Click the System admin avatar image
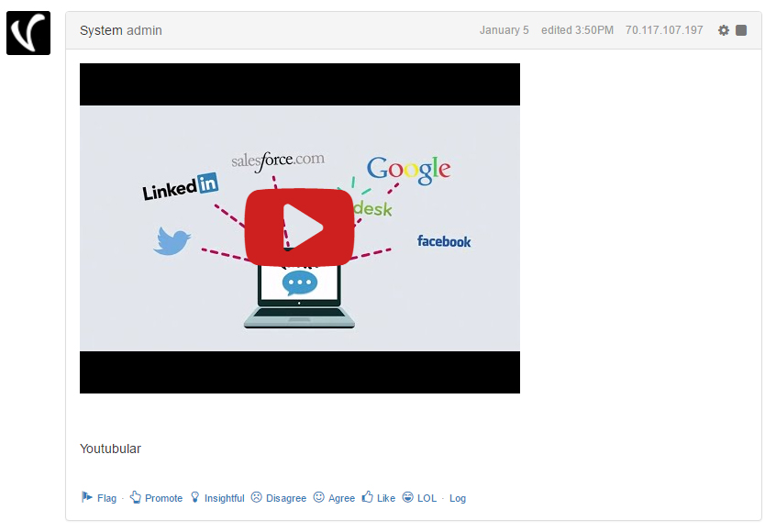 (28, 33)
